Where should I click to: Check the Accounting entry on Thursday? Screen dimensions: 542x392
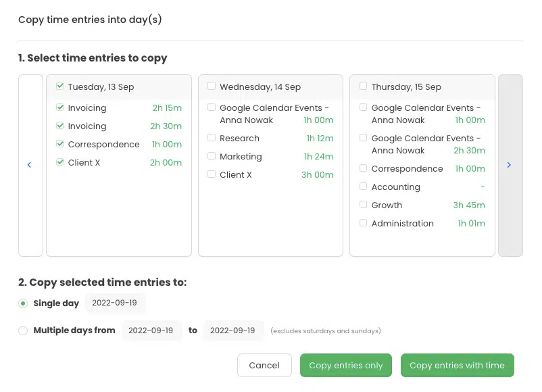(364, 187)
